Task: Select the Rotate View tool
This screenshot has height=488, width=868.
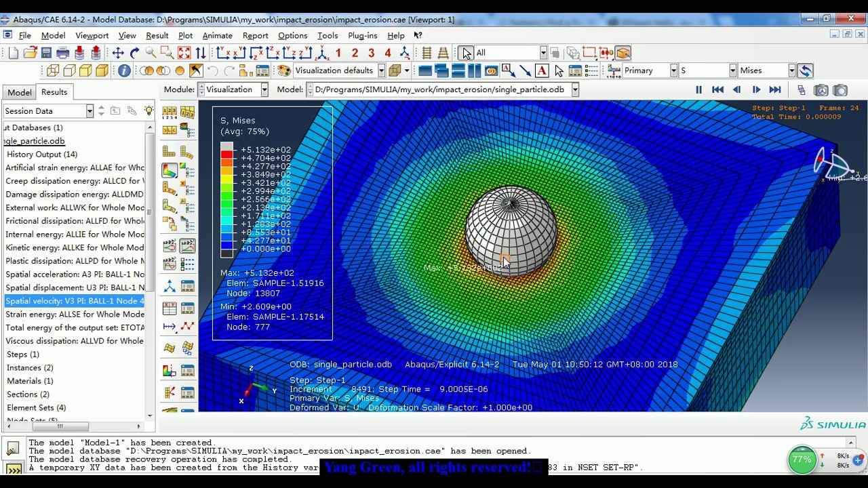Action: pyautogui.click(x=134, y=53)
